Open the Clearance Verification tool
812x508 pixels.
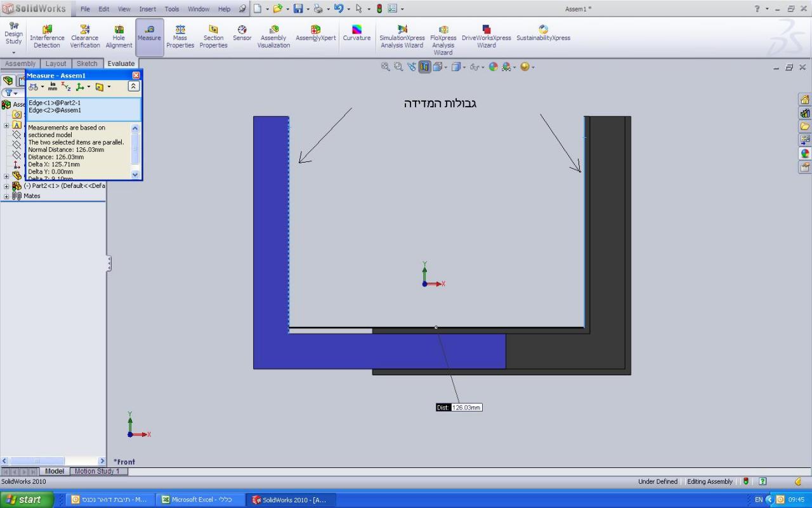pos(85,37)
